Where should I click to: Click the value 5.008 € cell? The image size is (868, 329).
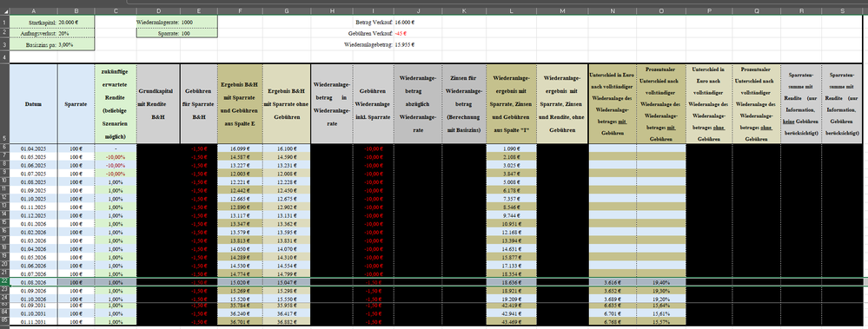coord(512,182)
